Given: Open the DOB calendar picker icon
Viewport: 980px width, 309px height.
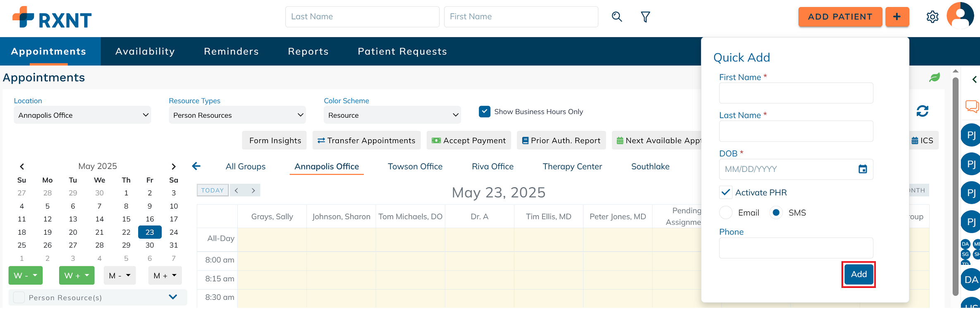Looking at the screenshot, I should pos(863,169).
